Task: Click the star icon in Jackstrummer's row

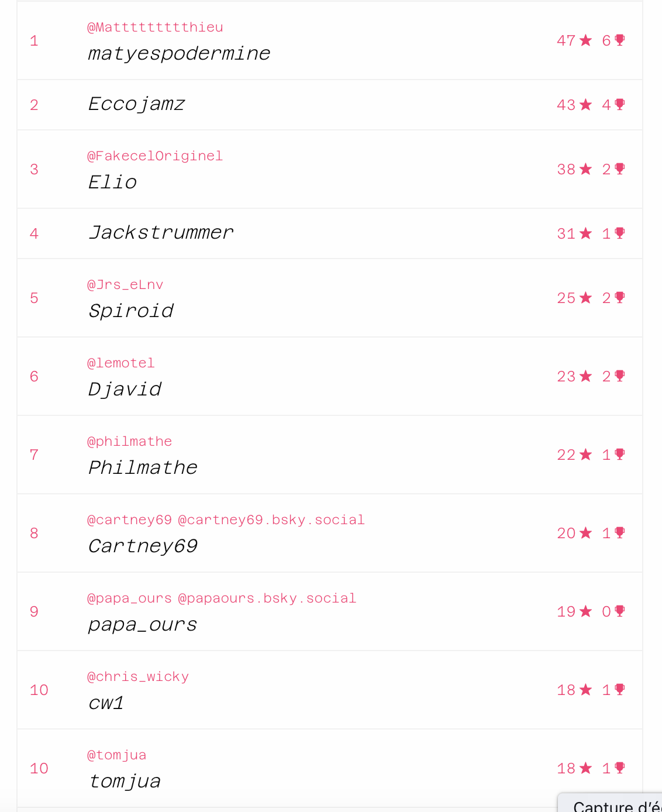Action: pos(585,233)
